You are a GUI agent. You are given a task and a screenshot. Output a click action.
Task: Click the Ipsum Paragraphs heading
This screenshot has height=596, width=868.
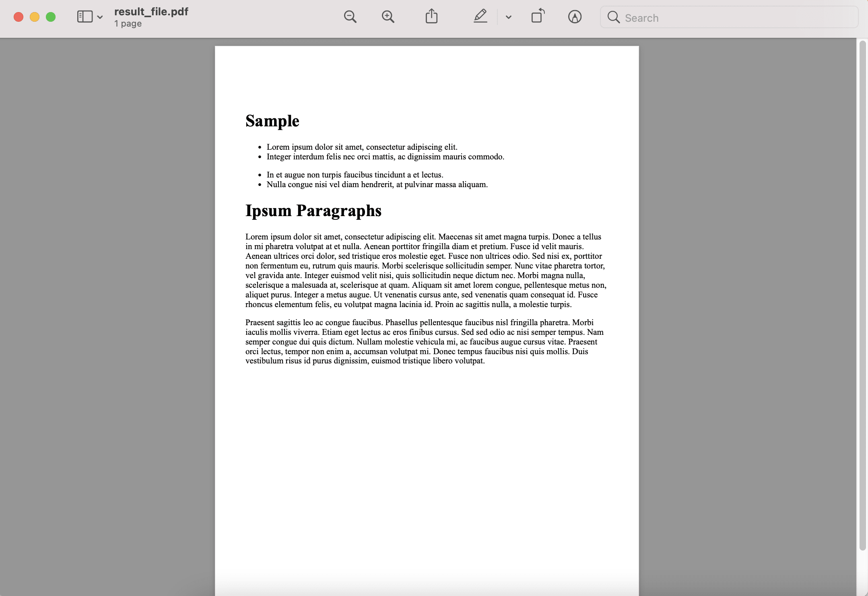click(313, 210)
